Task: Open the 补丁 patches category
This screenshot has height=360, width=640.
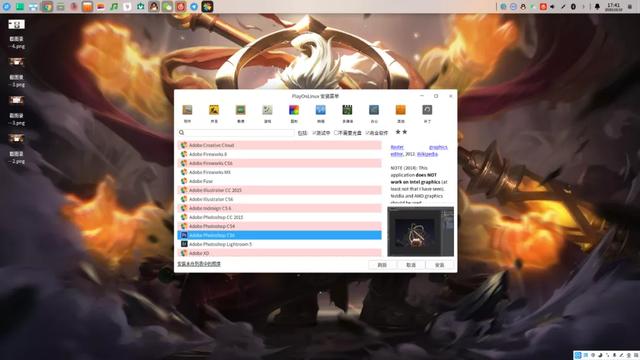Action: pyautogui.click(x=427, y=113)
